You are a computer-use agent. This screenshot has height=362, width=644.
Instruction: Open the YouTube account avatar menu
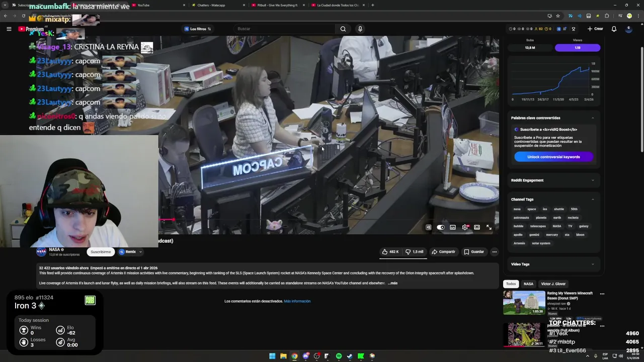click(628, 29)
